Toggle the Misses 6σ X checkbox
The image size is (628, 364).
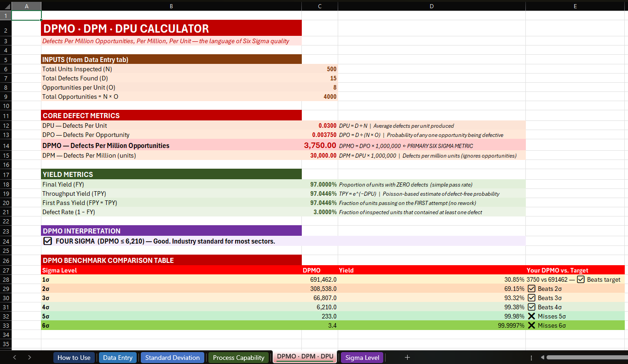(531, 325)
